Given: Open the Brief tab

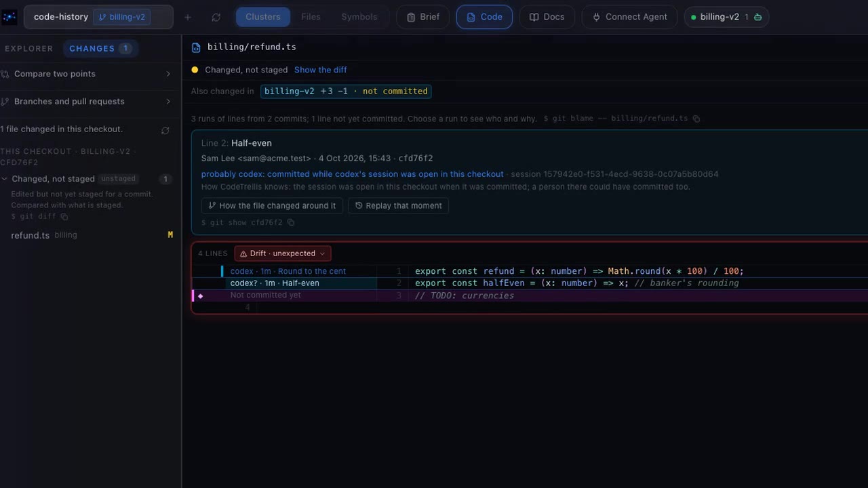Looking at the screenshot, I should [x=422, y=17].
